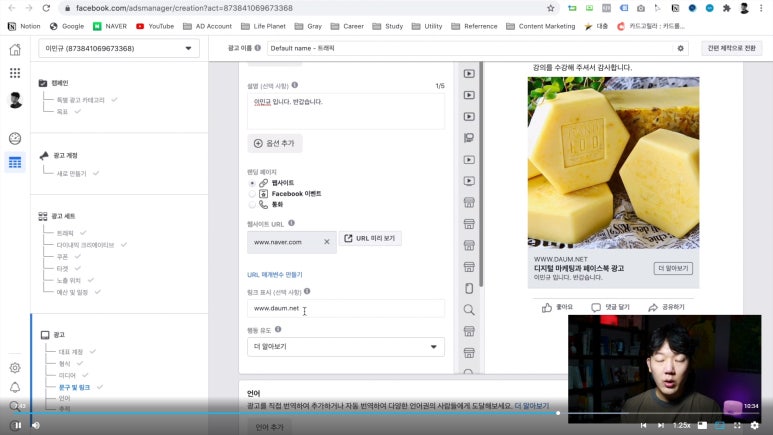773x435 pixels.
Task: Toggle fullscreen in the video player
Action: (738, 425)
